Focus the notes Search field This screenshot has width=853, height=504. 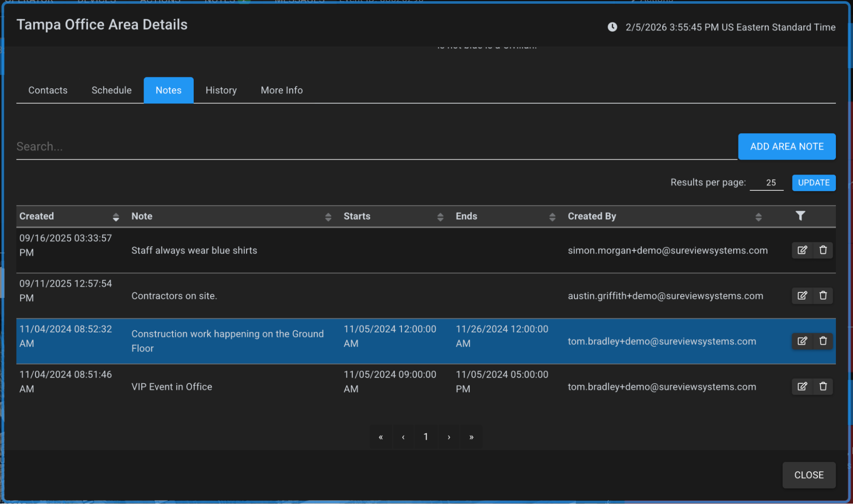click(376, 147)
